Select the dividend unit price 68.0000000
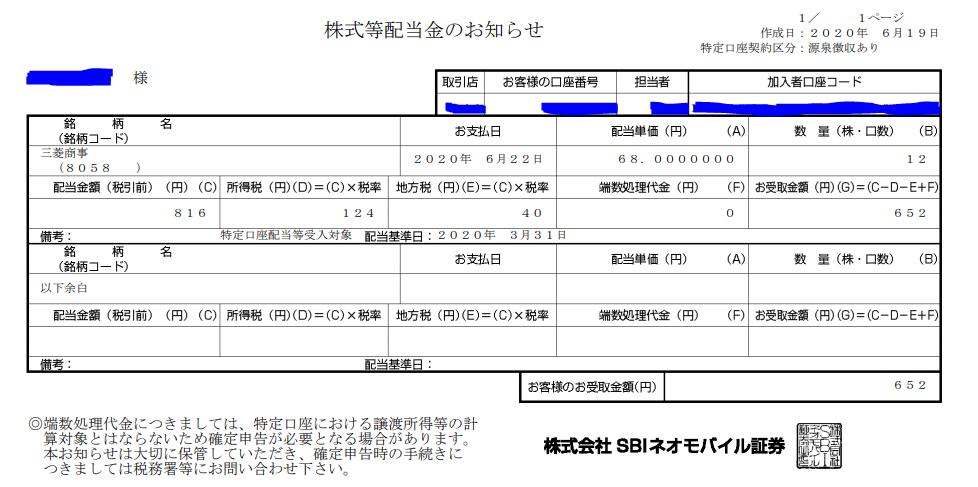Image resolution: width=978 pixels, height=487 pixels. coord(677,159)
